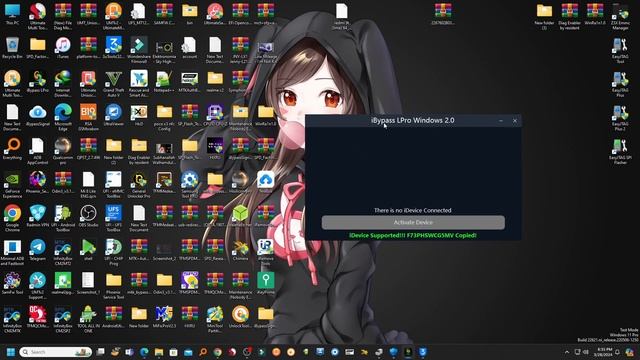This screenshot has height=360, width=640.
Task: Select the UFI - UFS ToolBox shortcut
Action: pos(113,219)
